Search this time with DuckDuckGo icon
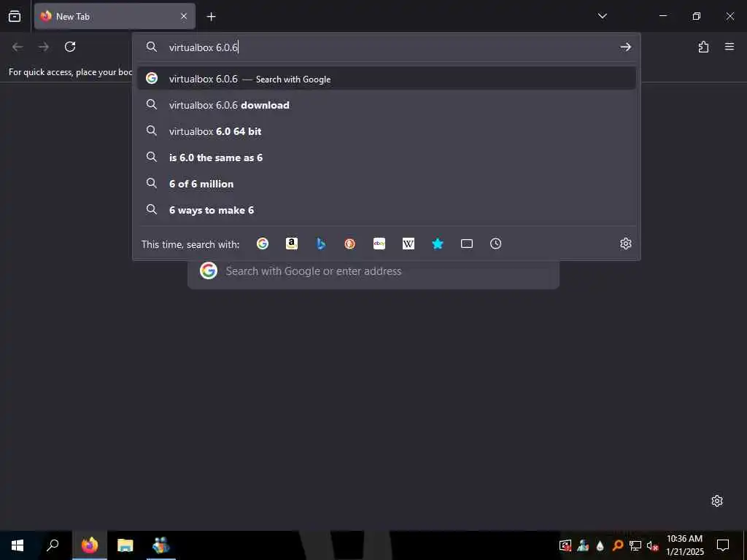 click(x=349, y=244)
